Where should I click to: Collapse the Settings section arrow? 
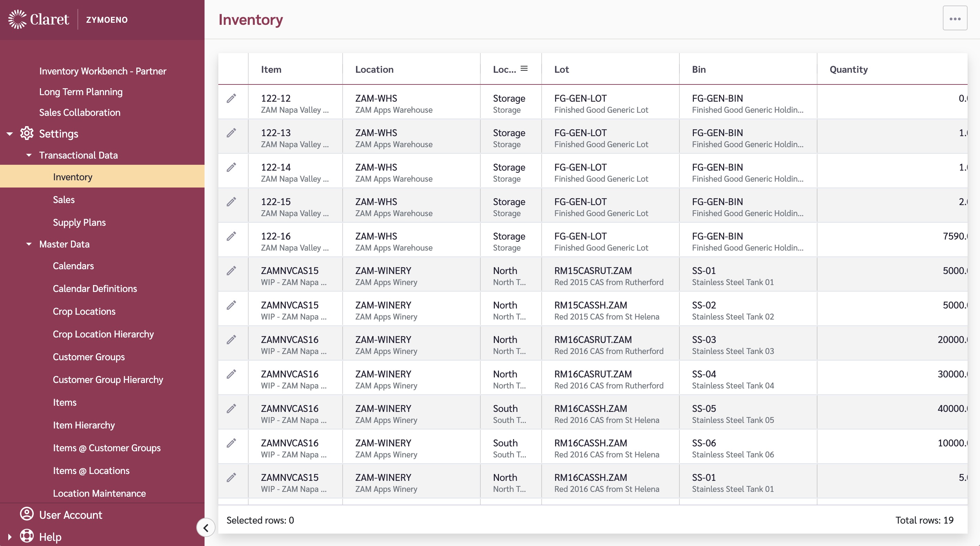click(10, 134)
